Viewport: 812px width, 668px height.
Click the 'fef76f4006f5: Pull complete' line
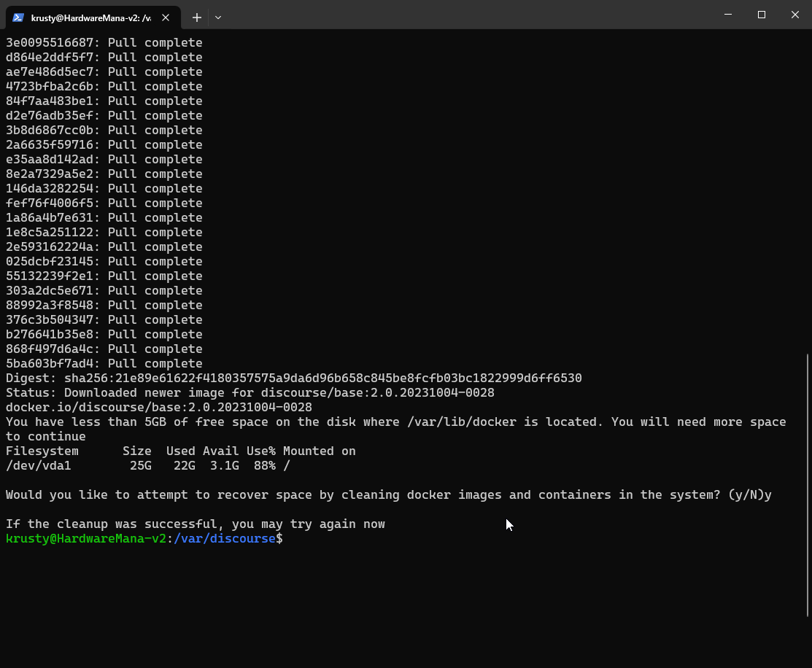(x=104, y=203)
